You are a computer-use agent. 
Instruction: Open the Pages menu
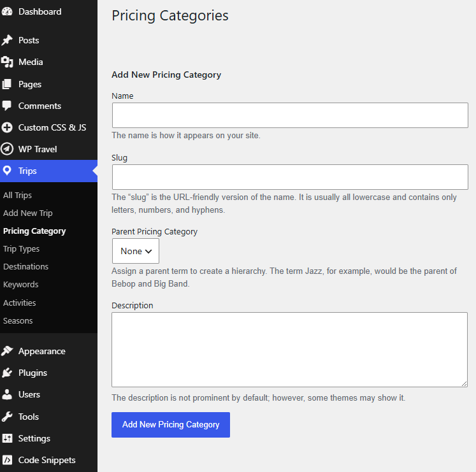click(48, 84)
